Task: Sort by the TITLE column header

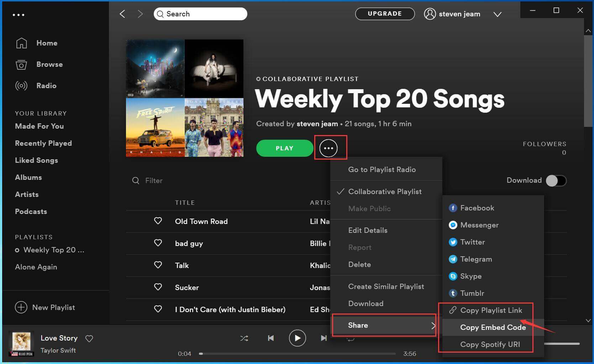Action: click(x=185, y=203)
